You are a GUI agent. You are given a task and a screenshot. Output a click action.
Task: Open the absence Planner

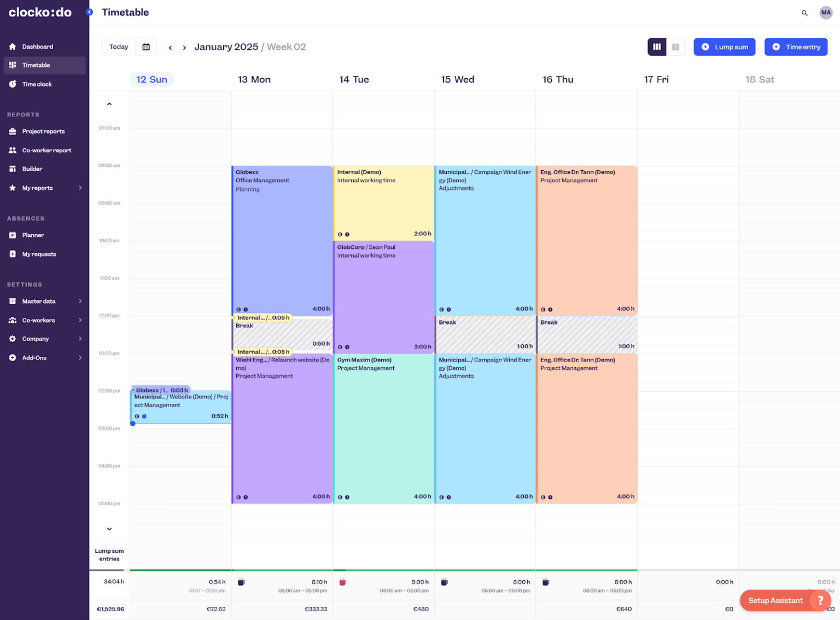[33, 235]
